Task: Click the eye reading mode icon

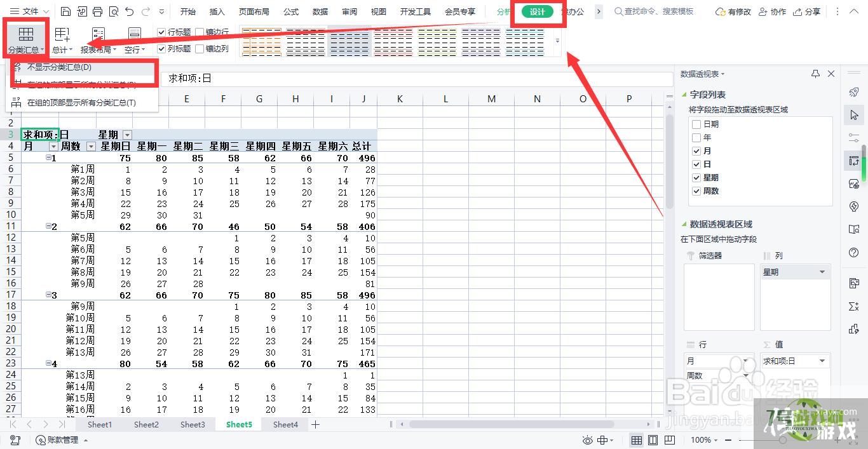Action: click(x=588, y=440)
